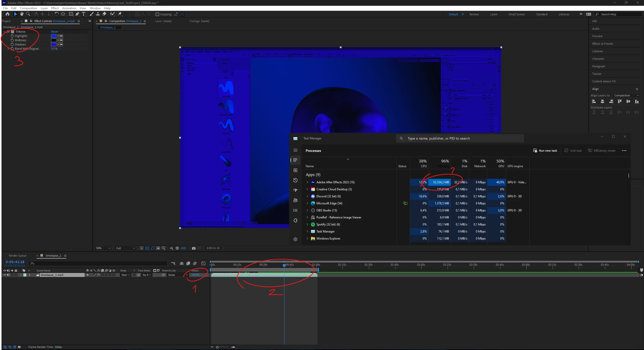The height and width of the screenshot is (350, 644).
Task: Select the Hand tool
Action: point(22,14)
